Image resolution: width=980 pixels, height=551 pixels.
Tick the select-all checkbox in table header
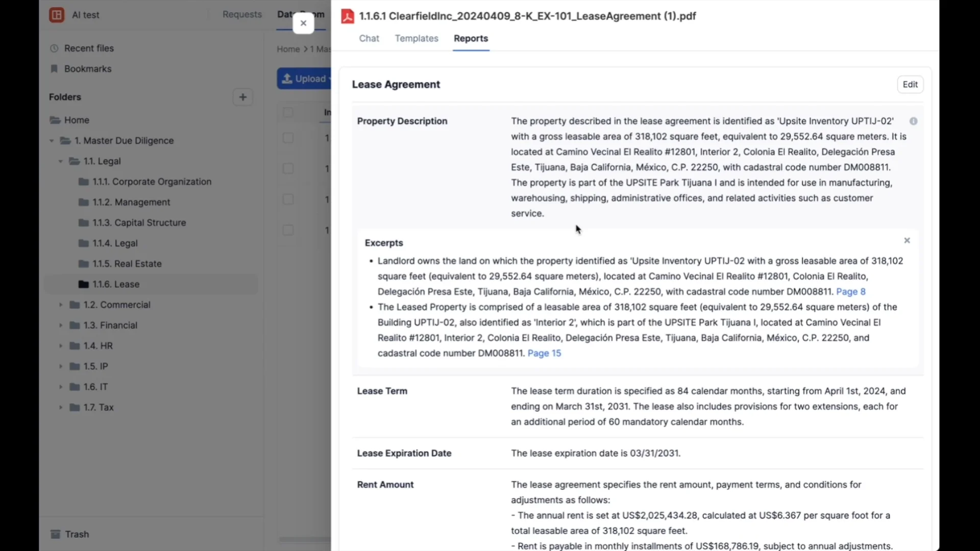tap(288, 112)
